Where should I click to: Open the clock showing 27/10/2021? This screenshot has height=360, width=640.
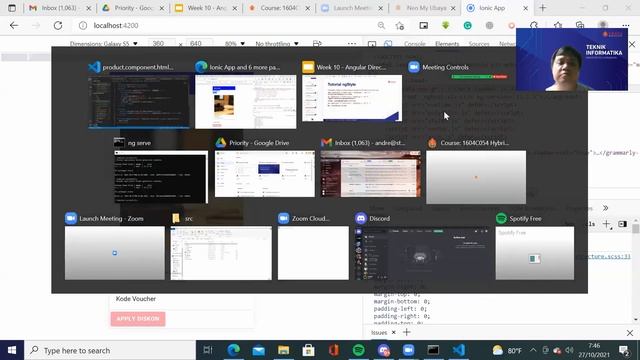tap(594, 350)
